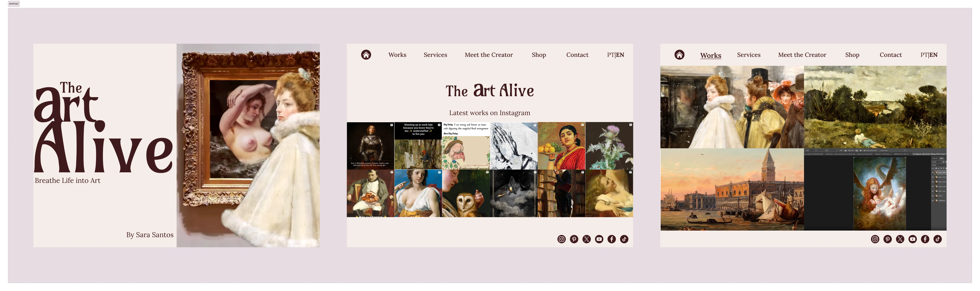
Task: Open the Pinterest icon in the middle page footer
Action: coord(574,239)
